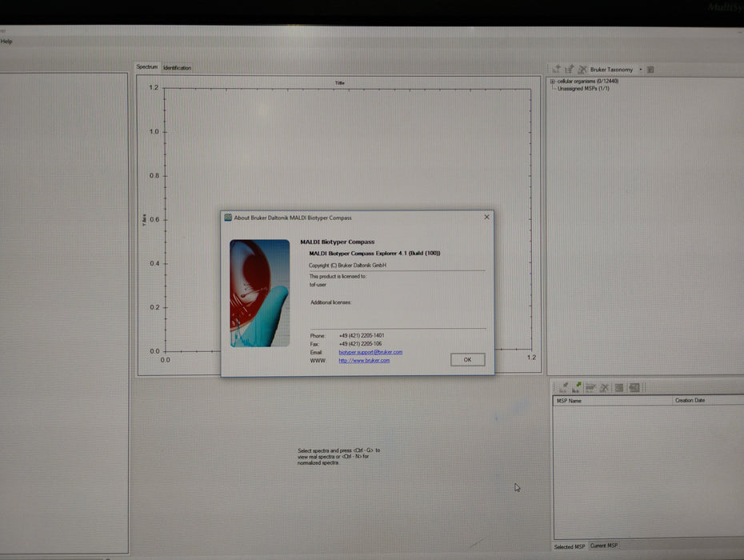
Task: Select cellular organisms (0/12440) in taxonomy tree
Action: coord(587,81)
